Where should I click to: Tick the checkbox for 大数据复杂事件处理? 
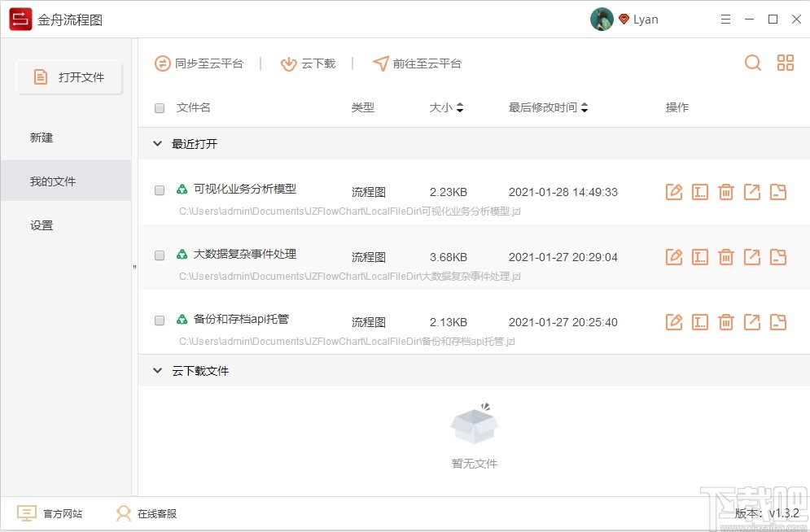click(160, 255)
